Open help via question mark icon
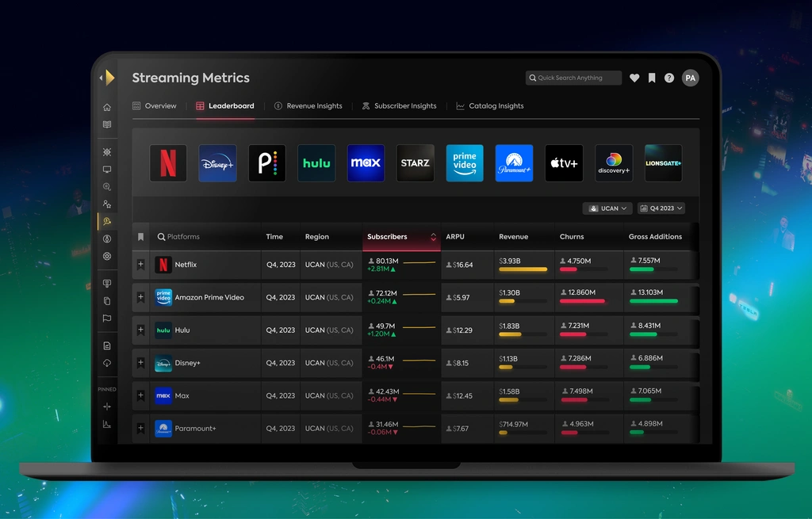This screenshot has width=812, height=519. (x=669, y=78)
